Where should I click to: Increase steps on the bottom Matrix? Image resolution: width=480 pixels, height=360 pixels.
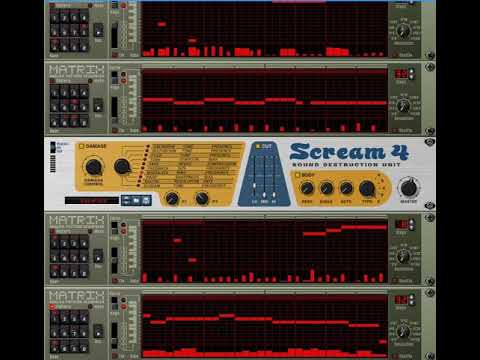pyautogui.click(x=412, y=296)
